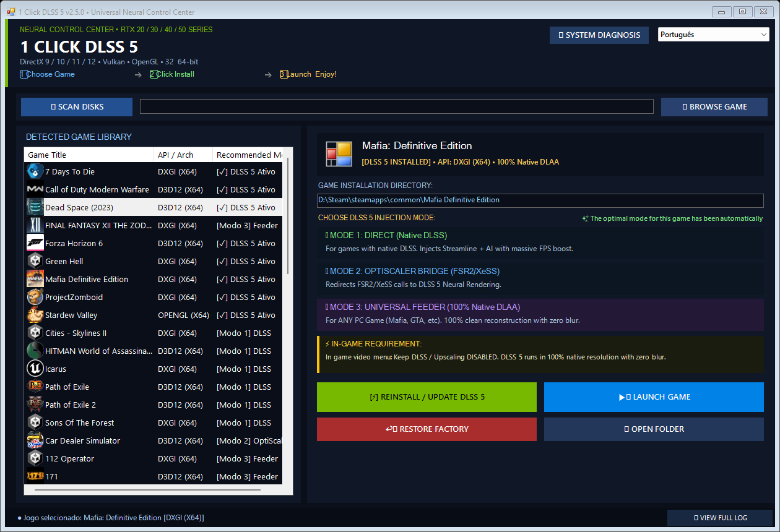
Task: Click Reinstall / Update DLSS 5
Action: click(427, 397)
